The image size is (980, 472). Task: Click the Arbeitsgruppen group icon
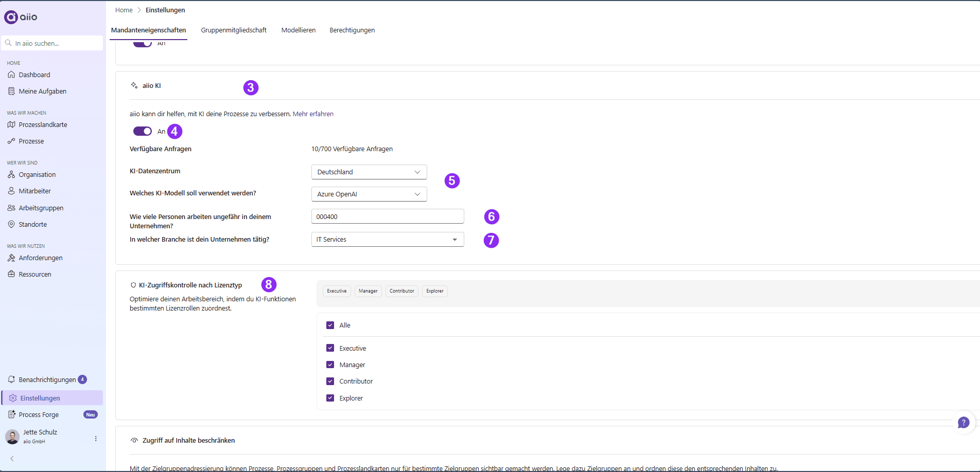[x=11, y=208]
